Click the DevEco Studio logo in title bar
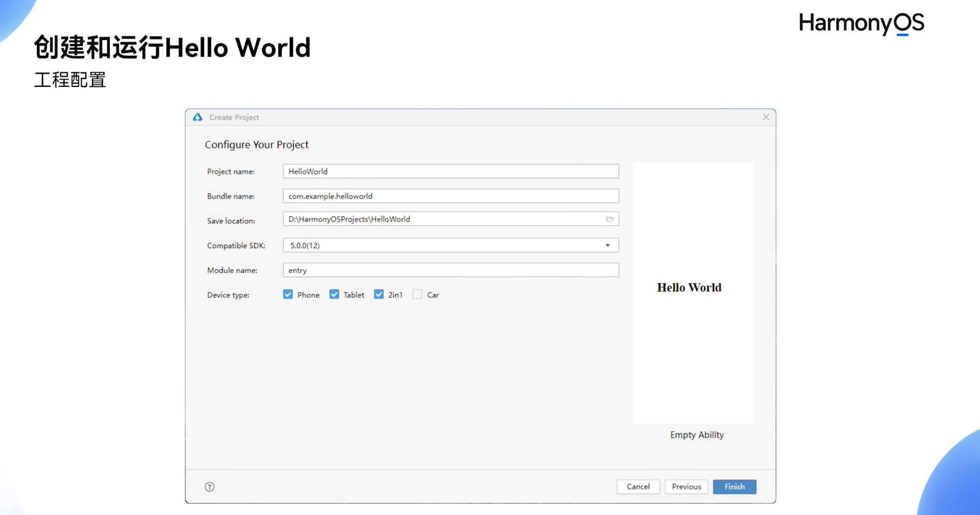This screenshot has height=515, width=980. (x=198, y=117)
